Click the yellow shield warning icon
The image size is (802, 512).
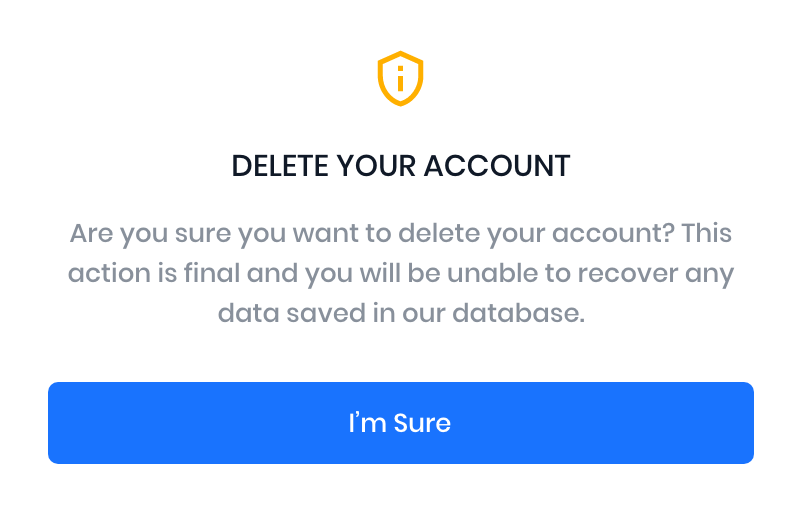pyautogui.click(x=400, y=79)
